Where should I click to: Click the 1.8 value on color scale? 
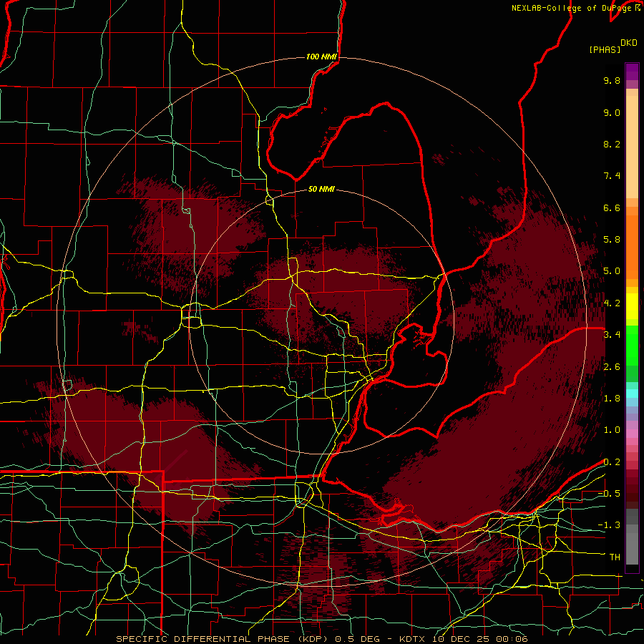(x=612, y=399)
